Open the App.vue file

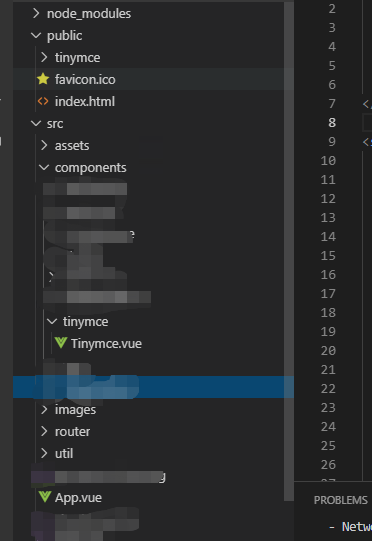78,498
